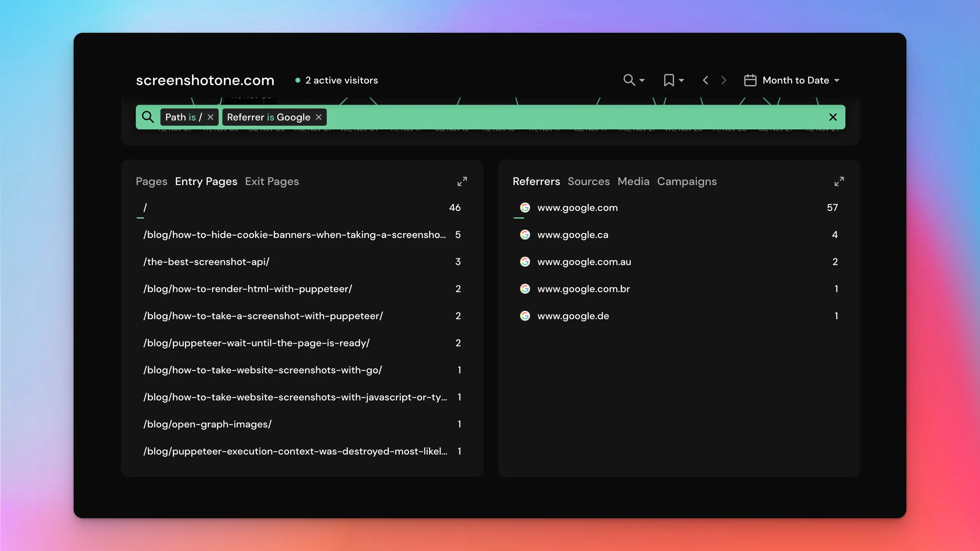The image size is (980, 551).
Task: Expand the Entry Pages panel to full view
Action: (462, 181)
